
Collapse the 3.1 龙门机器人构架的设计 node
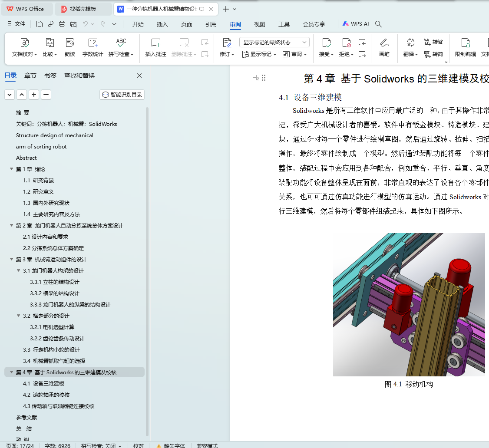point(18,270)
